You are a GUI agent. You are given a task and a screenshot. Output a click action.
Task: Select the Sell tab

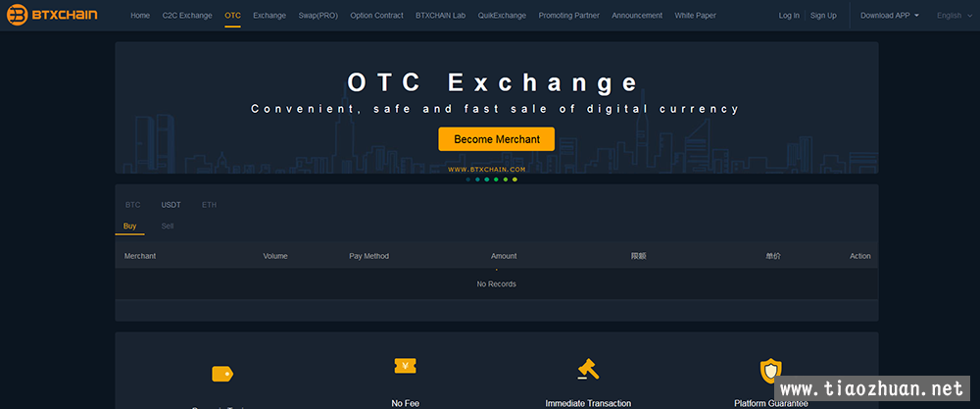point(168,227)
